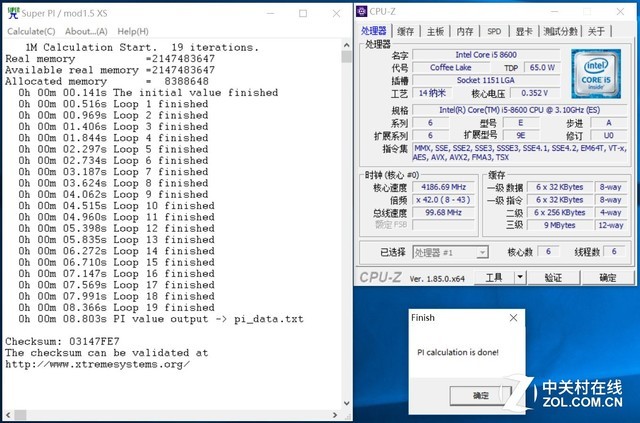Open the 工具 button dropdown arrow
The width and height of the screenshot is (640, 423).
pos(520,278)
